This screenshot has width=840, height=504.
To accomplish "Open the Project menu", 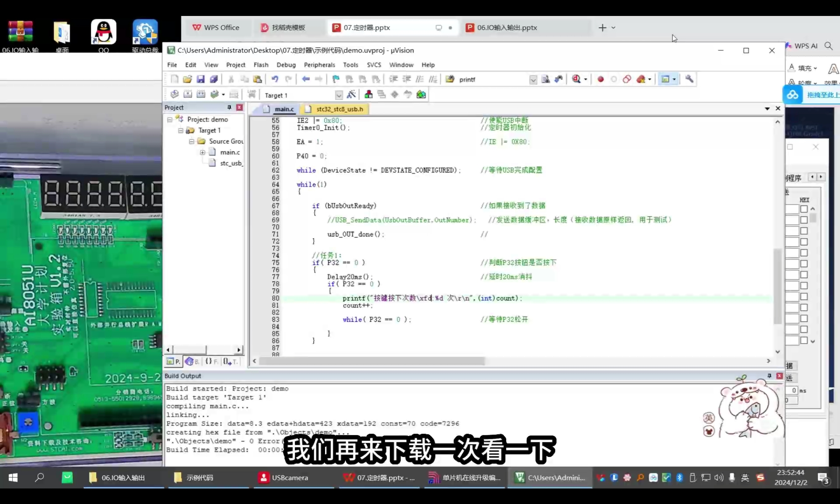I will (x=236, y=65).
